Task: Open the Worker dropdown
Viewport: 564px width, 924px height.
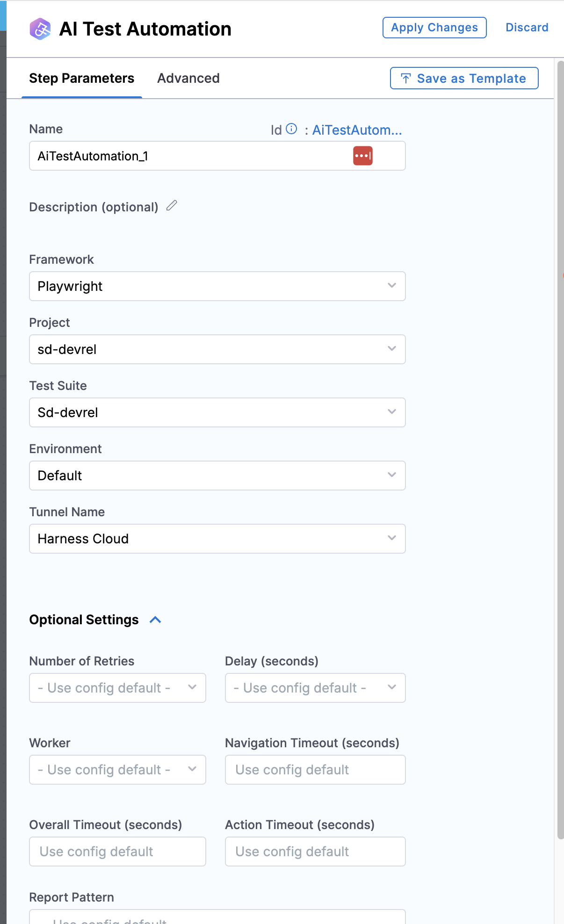Action: point(117,770)
